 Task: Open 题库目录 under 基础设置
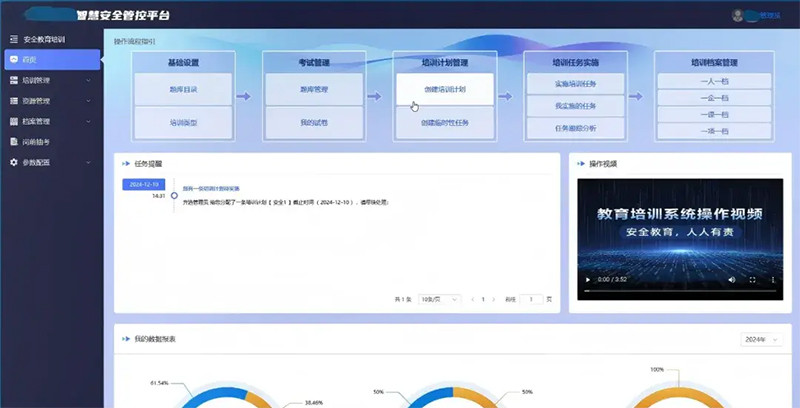tap(183, 89)
